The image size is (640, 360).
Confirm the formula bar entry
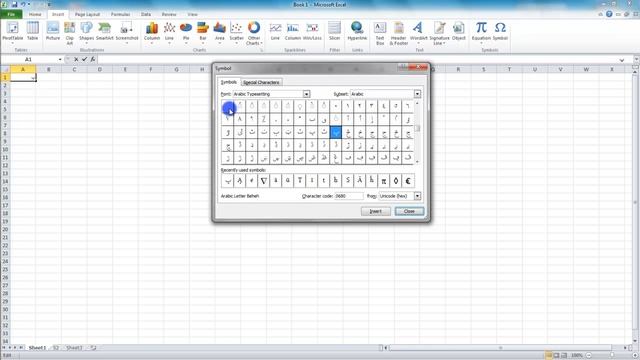(84, 59)
